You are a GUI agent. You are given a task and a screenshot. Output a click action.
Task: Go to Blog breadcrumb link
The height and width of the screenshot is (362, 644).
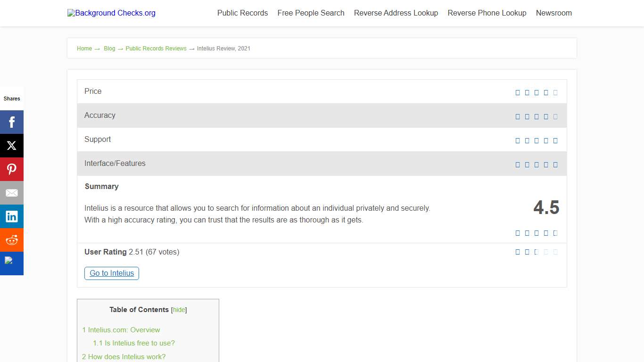(109, 49)
